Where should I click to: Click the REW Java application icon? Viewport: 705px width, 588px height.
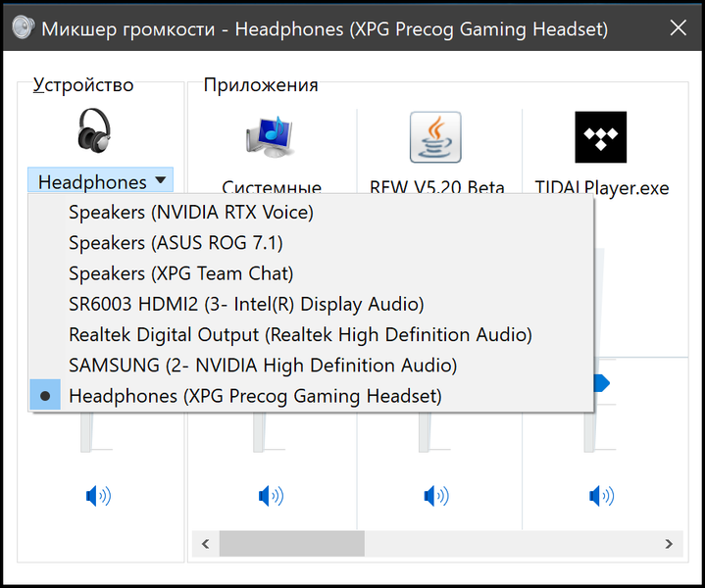[435, 137]
